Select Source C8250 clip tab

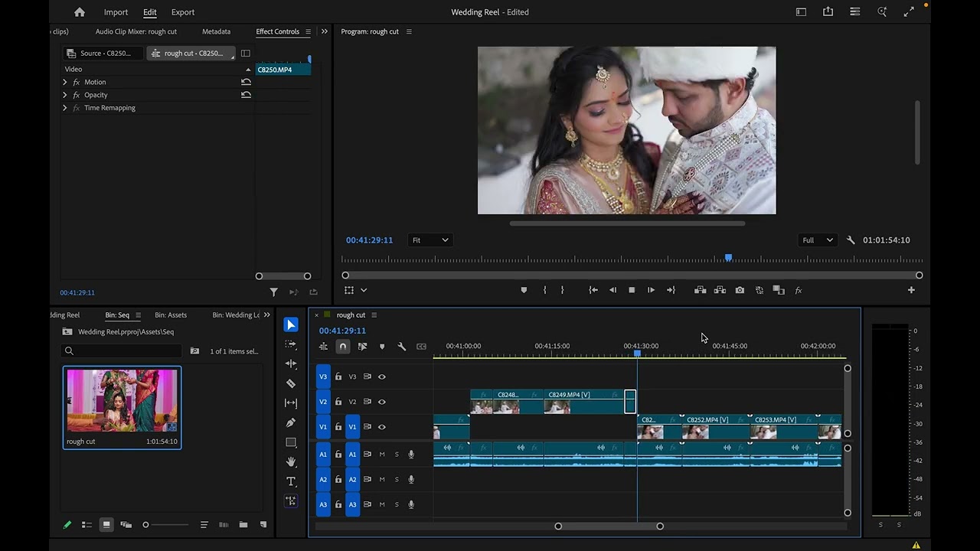(103, 53)
